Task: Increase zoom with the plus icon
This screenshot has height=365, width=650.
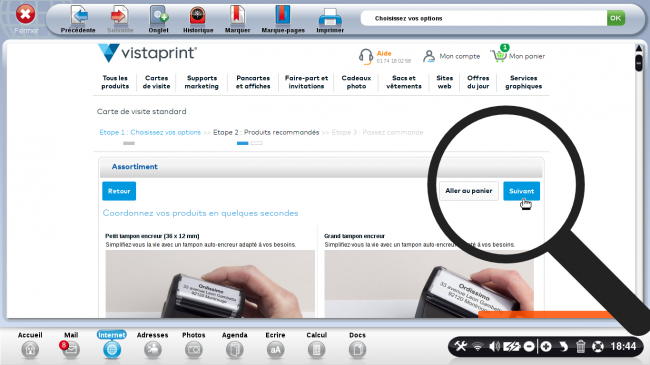Action: click(546, 346)
